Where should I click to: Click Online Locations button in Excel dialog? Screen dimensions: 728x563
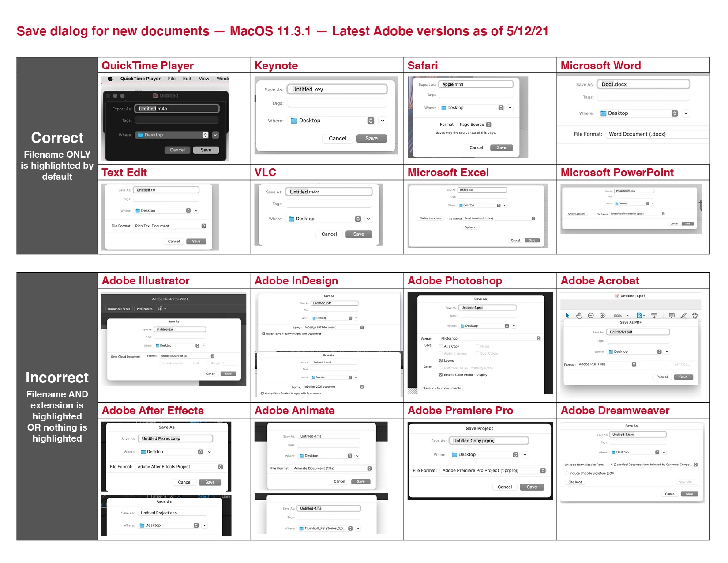coord(431,219)
